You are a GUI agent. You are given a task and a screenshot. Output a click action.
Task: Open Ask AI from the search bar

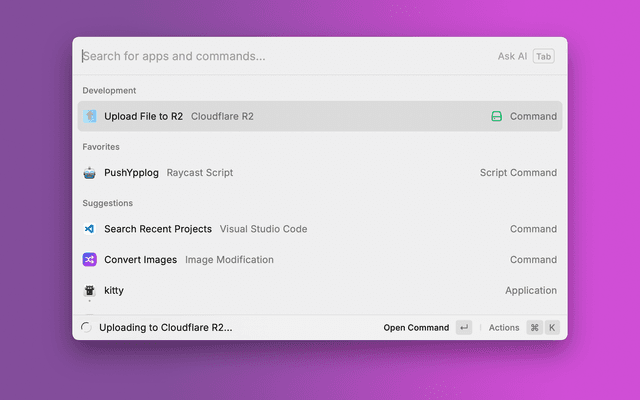coord(512,57)
